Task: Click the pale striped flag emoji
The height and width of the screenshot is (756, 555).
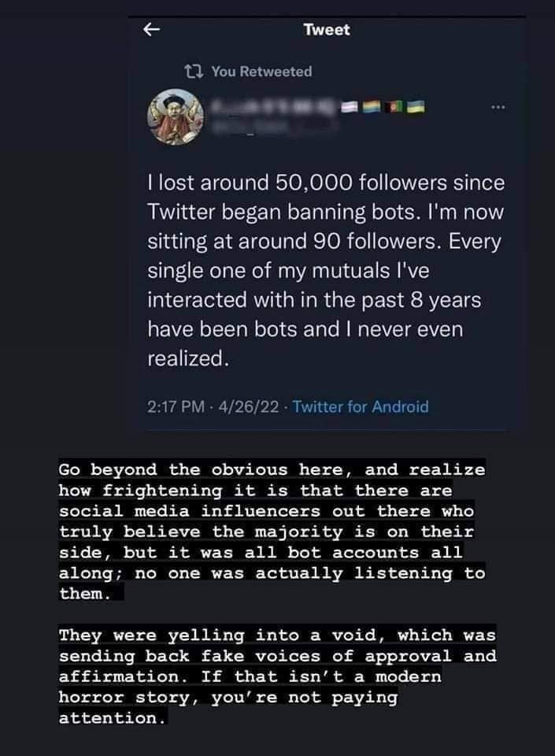Action: [x=351, y=106]
